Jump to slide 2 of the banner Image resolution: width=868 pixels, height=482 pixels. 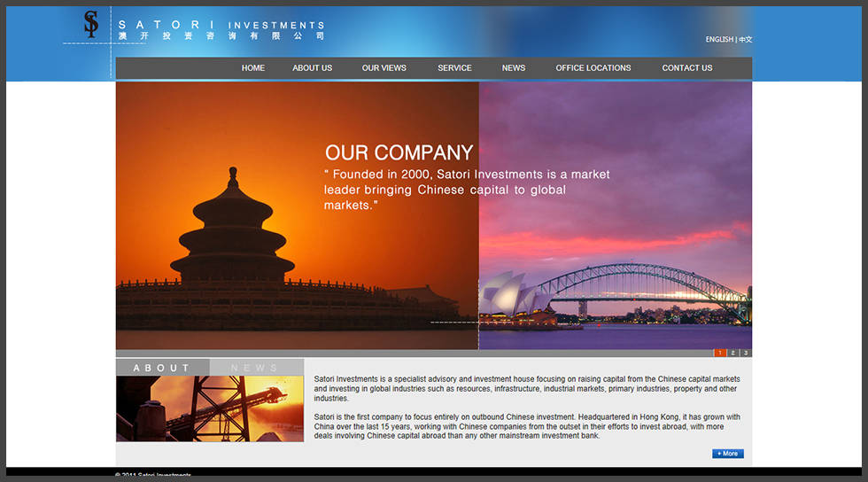(x=733, y=354)
